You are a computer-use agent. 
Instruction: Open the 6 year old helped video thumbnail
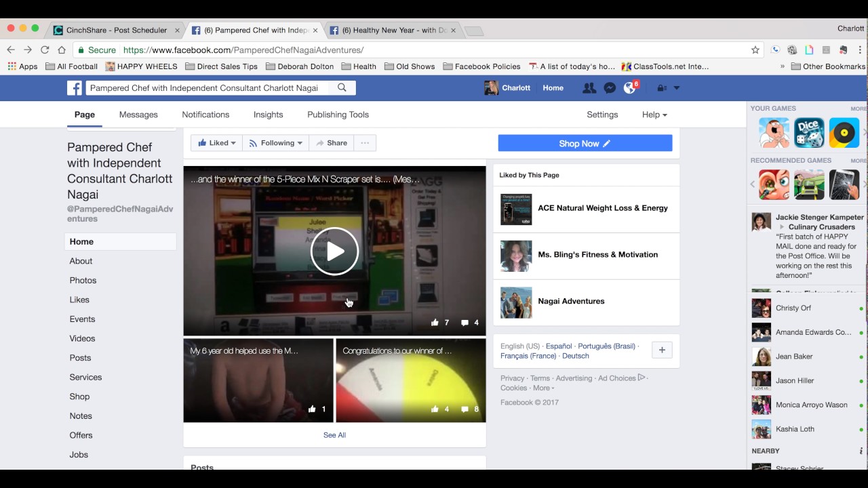click(x=258, y=380)
